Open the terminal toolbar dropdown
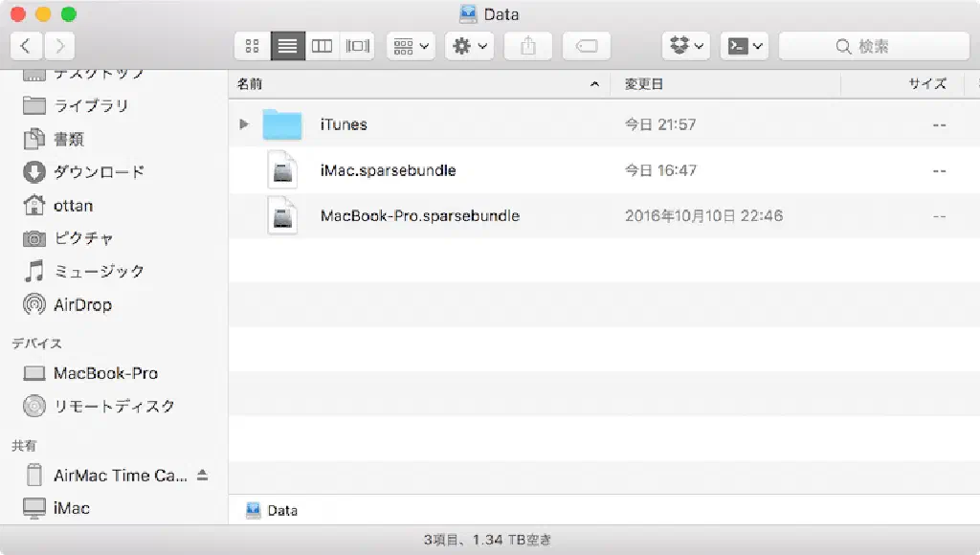 click(746, 45)
